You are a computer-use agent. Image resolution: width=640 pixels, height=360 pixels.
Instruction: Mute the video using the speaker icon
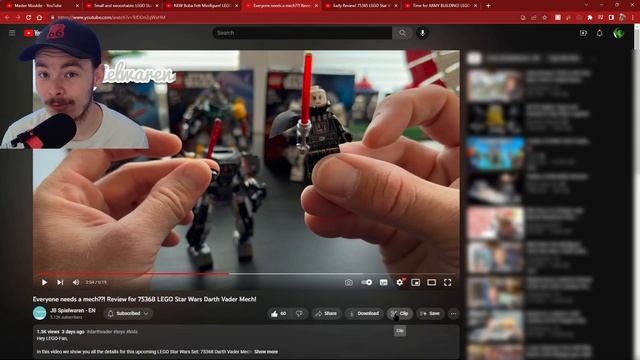coord(76,282)
